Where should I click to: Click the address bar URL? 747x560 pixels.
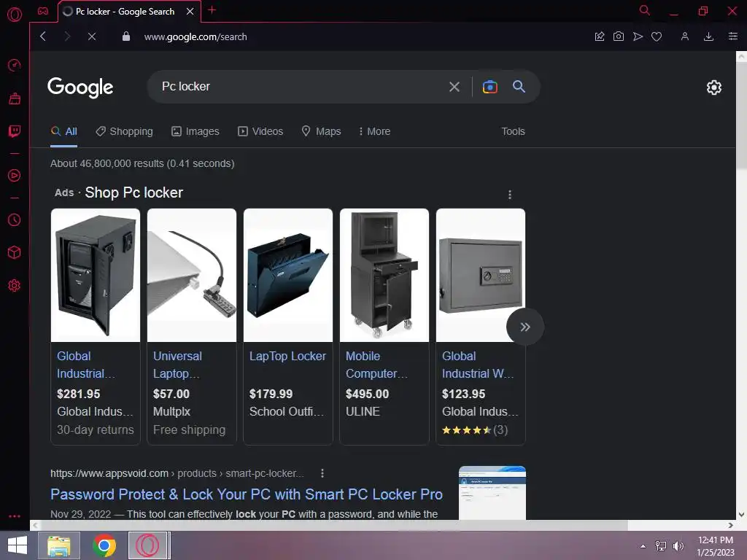[x=196, y=36]
